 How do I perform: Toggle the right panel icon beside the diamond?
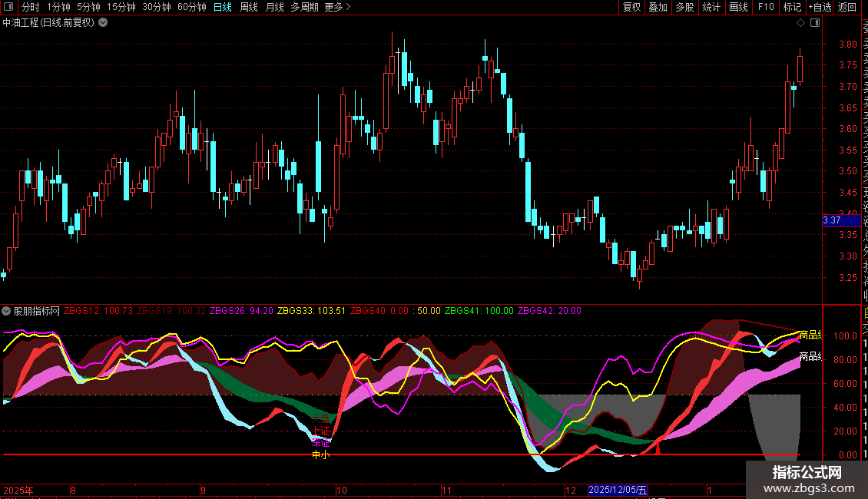[x=815, y=23]
